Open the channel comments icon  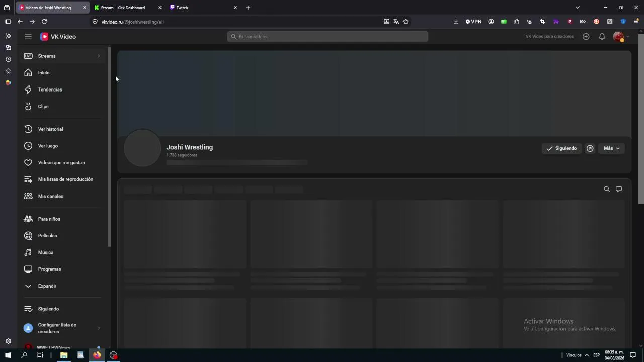[619, 189]
